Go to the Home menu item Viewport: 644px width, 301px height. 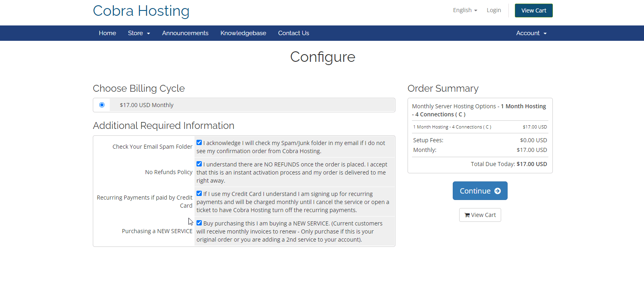point(107,33)
